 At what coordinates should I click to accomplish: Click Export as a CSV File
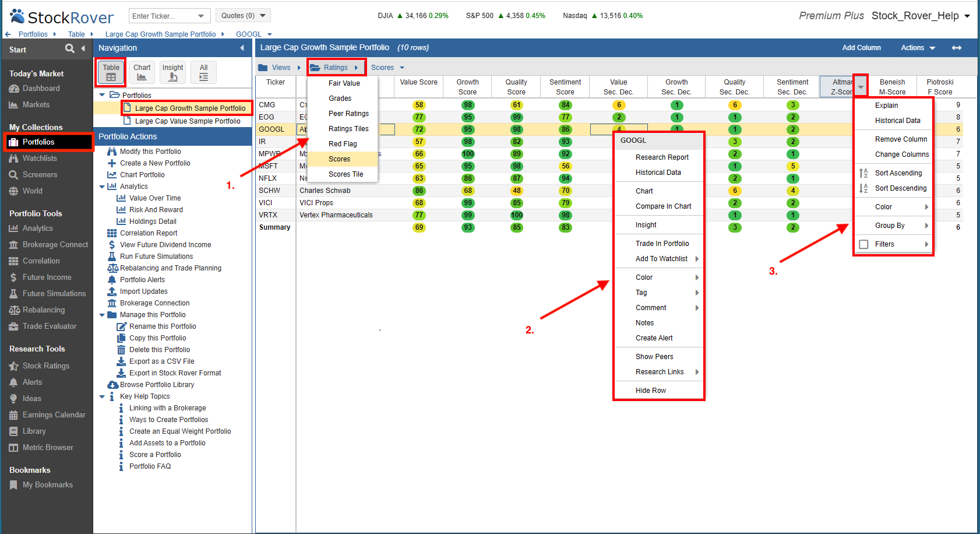coord(161,361)
